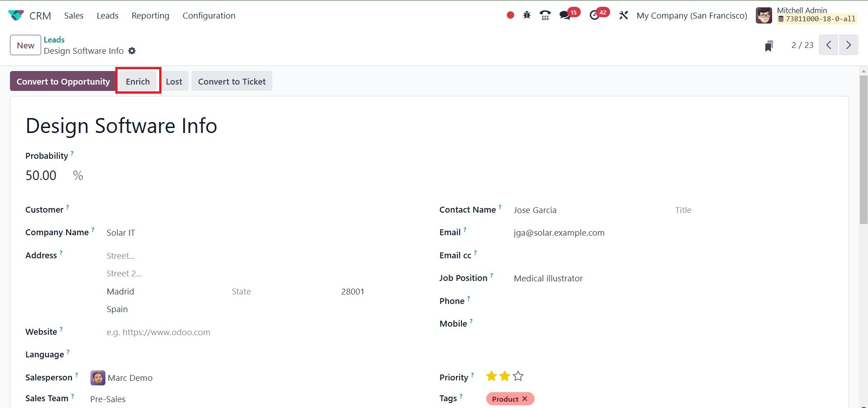Click the jga@solar.example.com email field
868x408 pixels.
673,233
